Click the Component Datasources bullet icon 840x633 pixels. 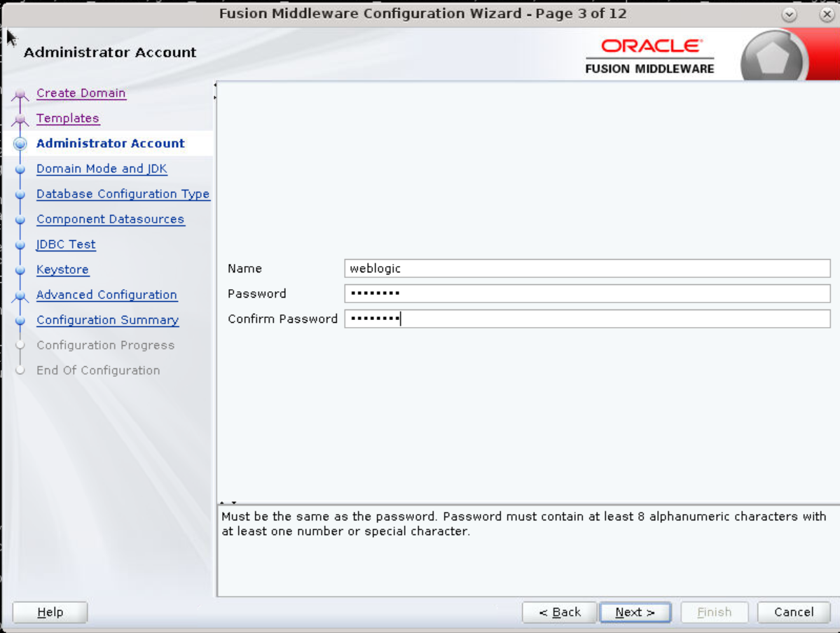(20, 220)
